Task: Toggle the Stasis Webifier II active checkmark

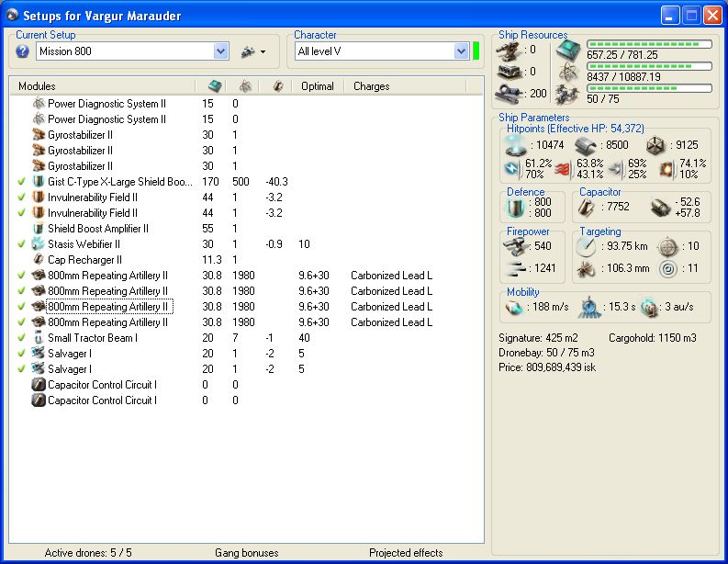Action: tap(22, 244)
